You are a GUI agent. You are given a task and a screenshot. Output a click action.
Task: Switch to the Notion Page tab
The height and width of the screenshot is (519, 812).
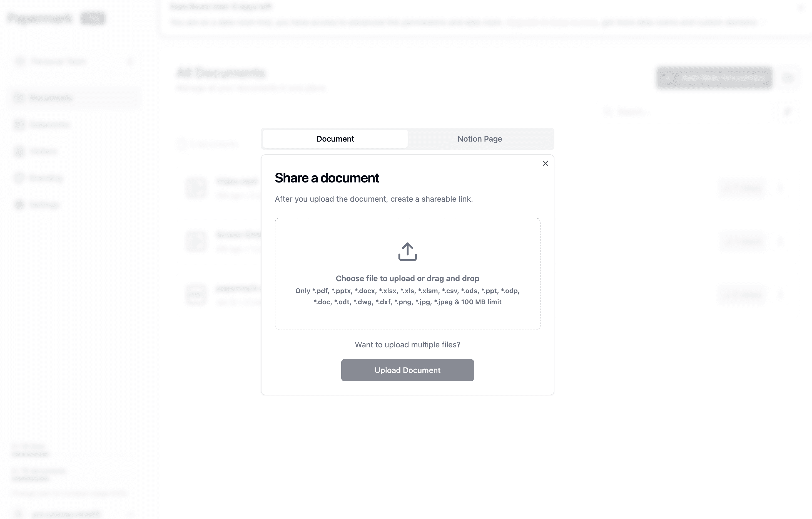pyautogui.click(x=480, y=138)
